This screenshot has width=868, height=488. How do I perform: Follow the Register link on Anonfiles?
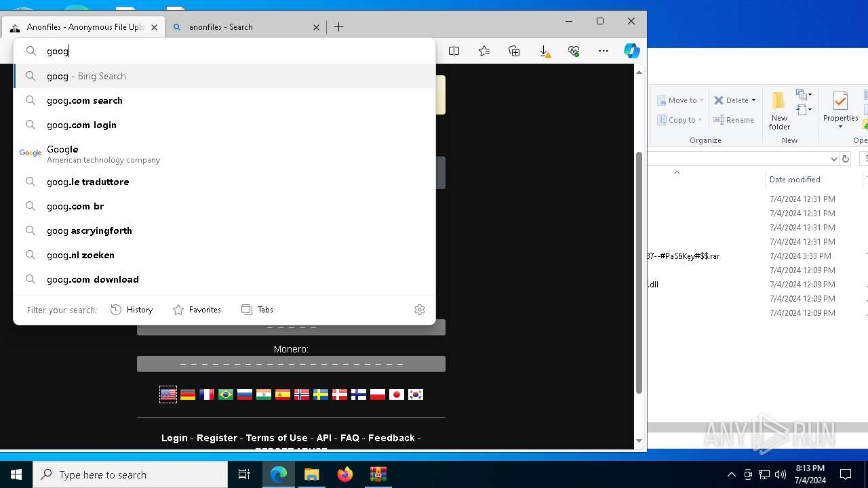coord(217,438)
